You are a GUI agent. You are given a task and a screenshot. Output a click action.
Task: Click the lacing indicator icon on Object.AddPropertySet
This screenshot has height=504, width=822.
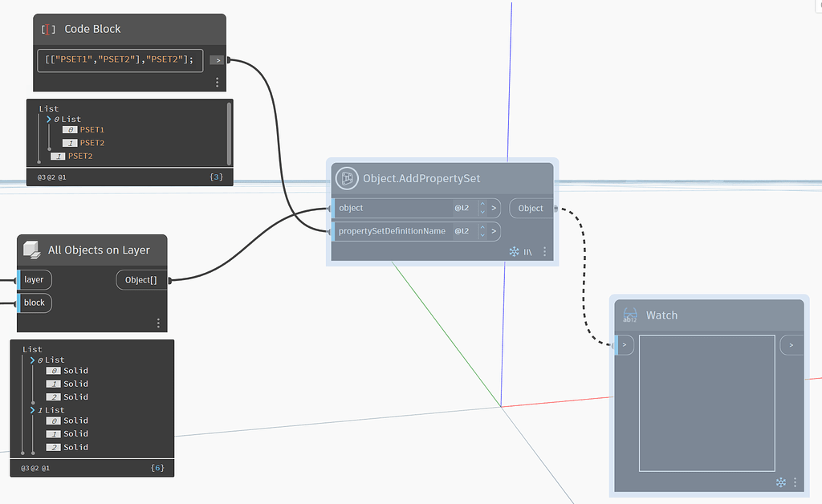point(528,251)
